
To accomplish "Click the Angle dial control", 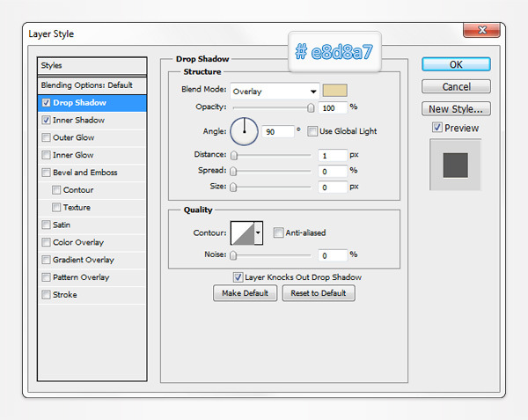I will (244, 131).
